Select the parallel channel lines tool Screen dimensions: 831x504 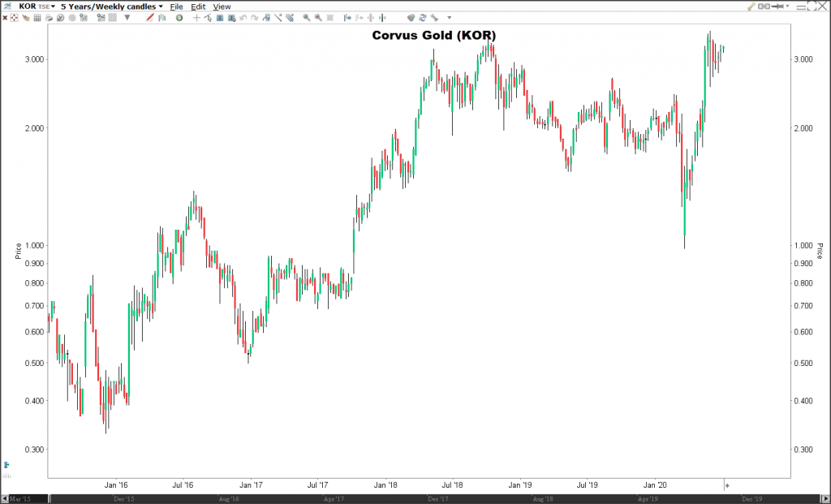[x=290, y=18]
